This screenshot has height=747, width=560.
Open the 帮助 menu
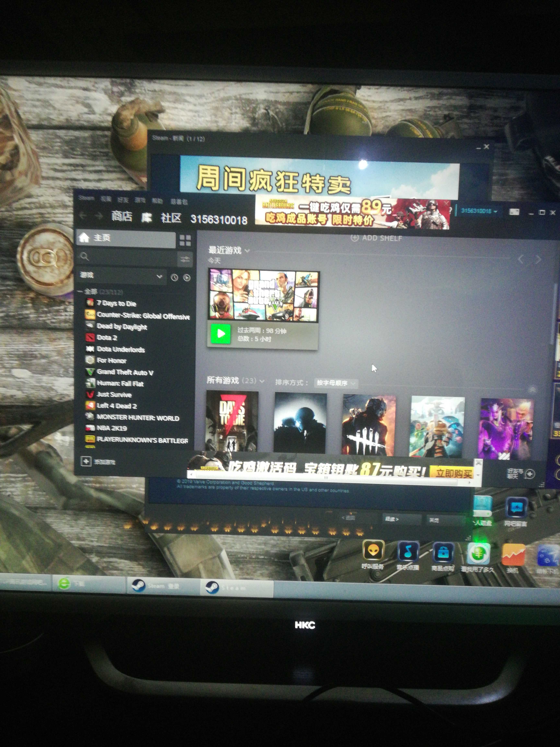(x=157, y=201)
